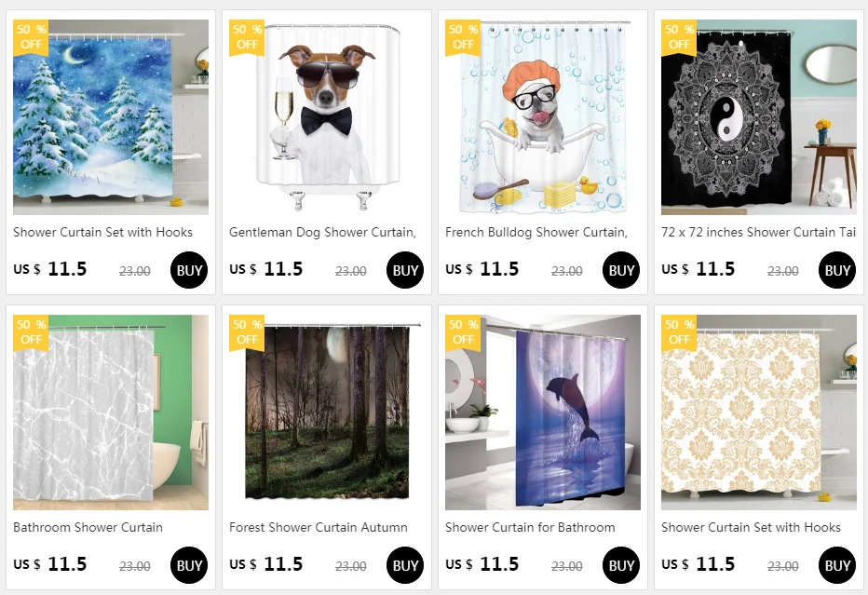Open the autumn forest curtain image
Image resolution: width=868 pixels, height=595 pixels.
327,412
